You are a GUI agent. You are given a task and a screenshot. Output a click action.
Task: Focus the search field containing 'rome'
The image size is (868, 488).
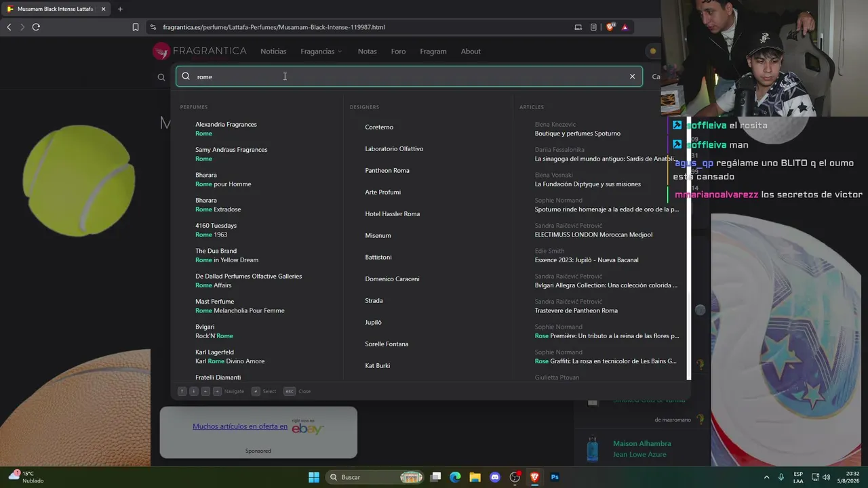(410, 77)
